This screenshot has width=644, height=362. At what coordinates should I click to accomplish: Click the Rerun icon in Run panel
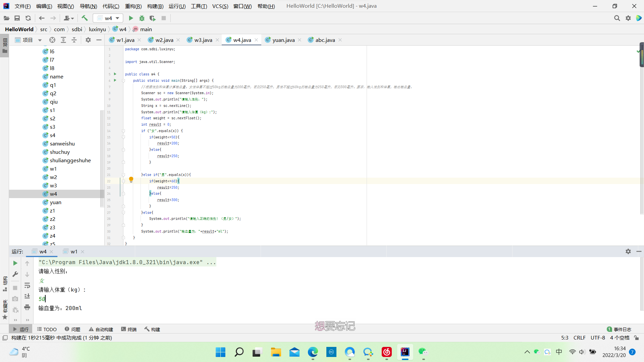point(15,263)
